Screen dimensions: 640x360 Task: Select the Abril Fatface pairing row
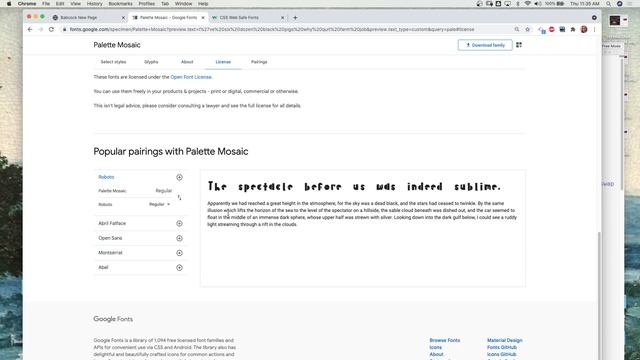[x=141, y=223]
